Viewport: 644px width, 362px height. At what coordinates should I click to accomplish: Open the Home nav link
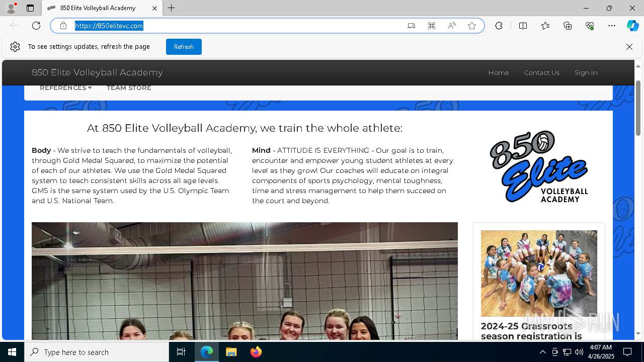pyautogui.click(x=499, y=72)
